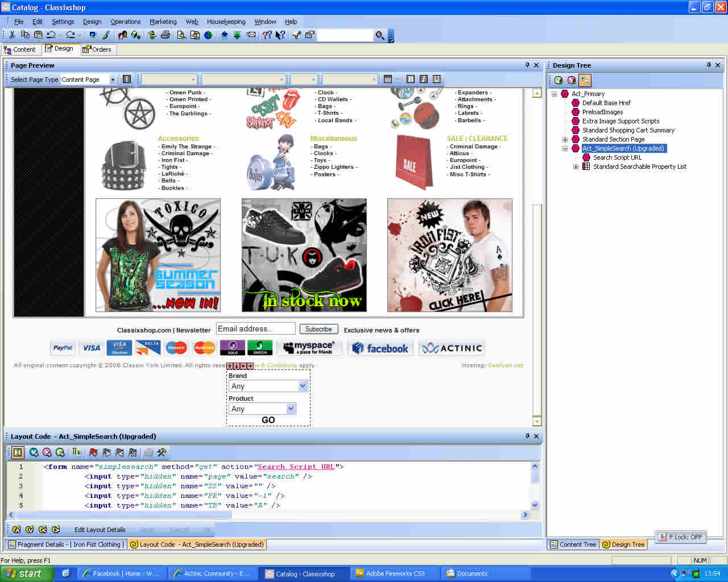
Task: Click the globe icon in main toolbar
Action: [208, 35]
